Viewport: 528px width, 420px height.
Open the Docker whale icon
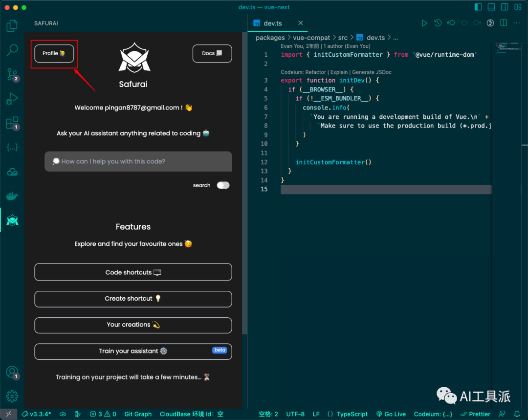pos(12,196)
